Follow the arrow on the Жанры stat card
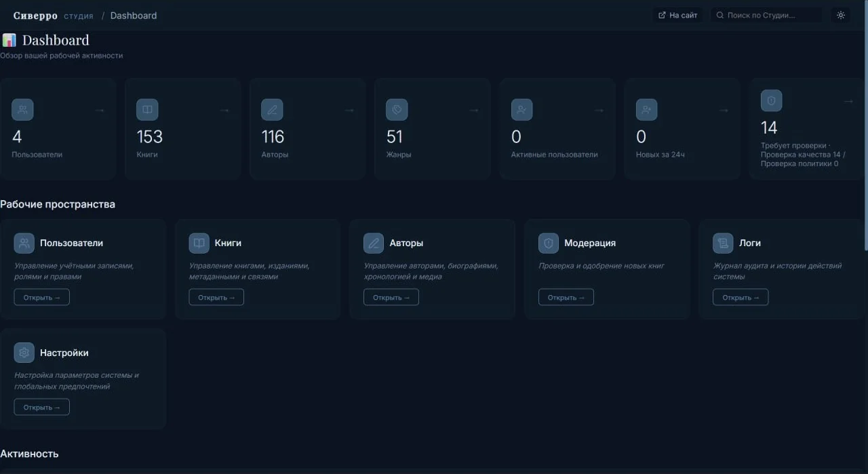Screen dimensions: 868x474 pos(474,110)
